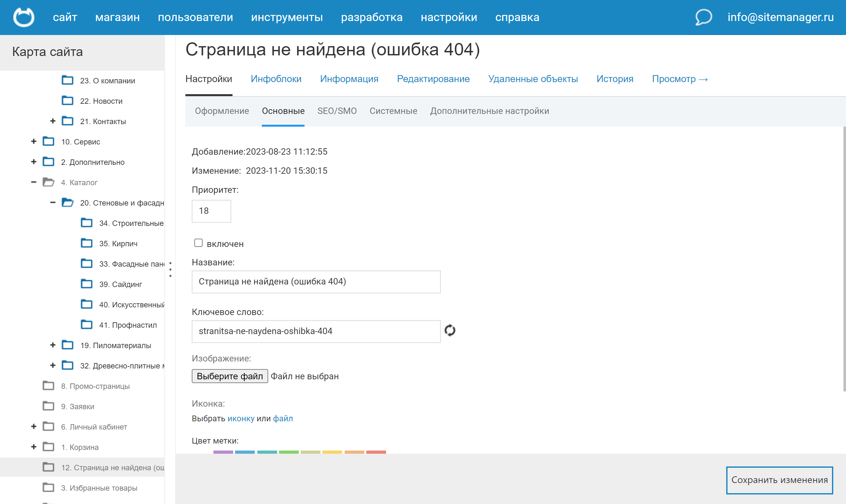Click the folder icon next to 39. Сайдинг

coord(86,284)
